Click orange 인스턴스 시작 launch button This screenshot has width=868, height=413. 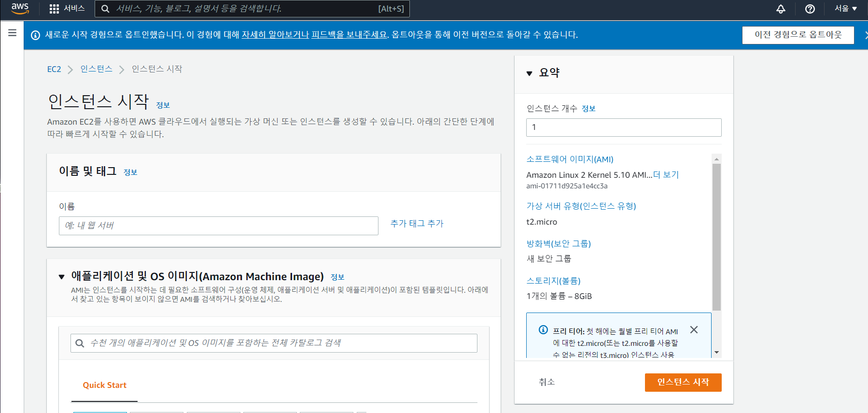[683, 382]
